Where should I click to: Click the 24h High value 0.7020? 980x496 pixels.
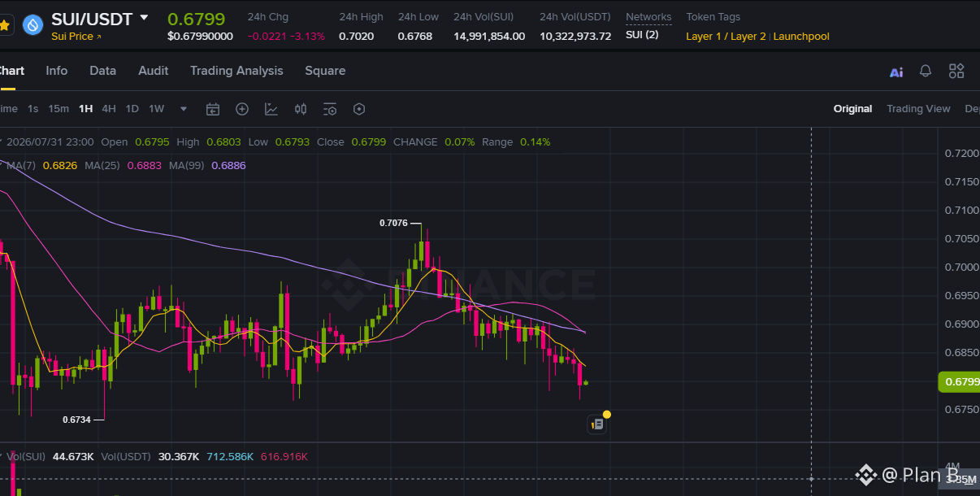tap(357, 36)
